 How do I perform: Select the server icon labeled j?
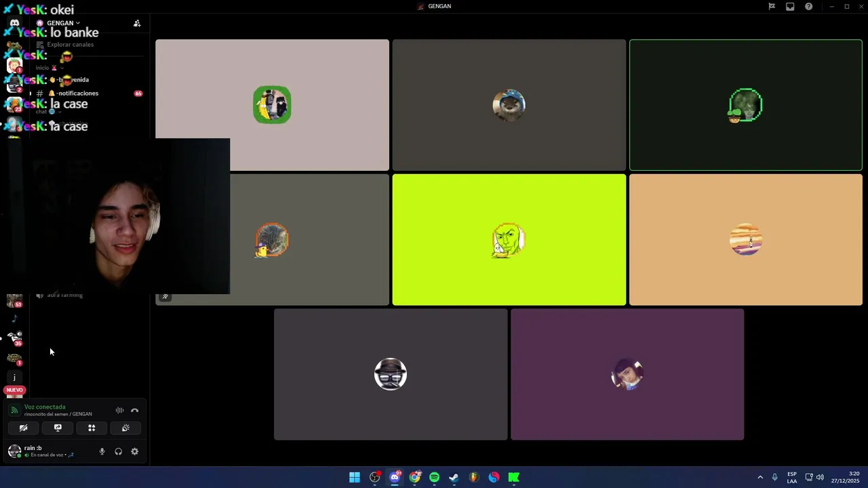pos(14,378)
